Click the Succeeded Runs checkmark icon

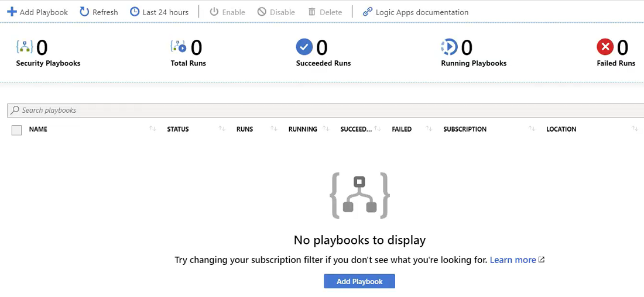[x=304, y=47]
